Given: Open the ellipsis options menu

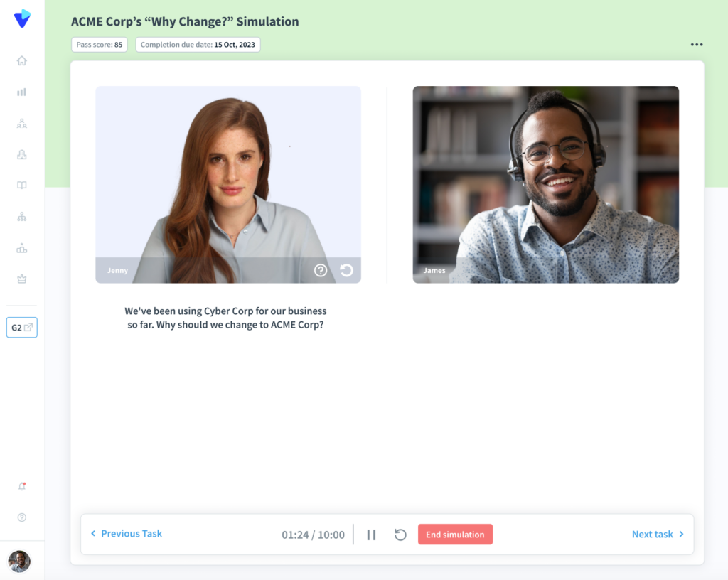Looking at the screenshot, I should [695, 44].
